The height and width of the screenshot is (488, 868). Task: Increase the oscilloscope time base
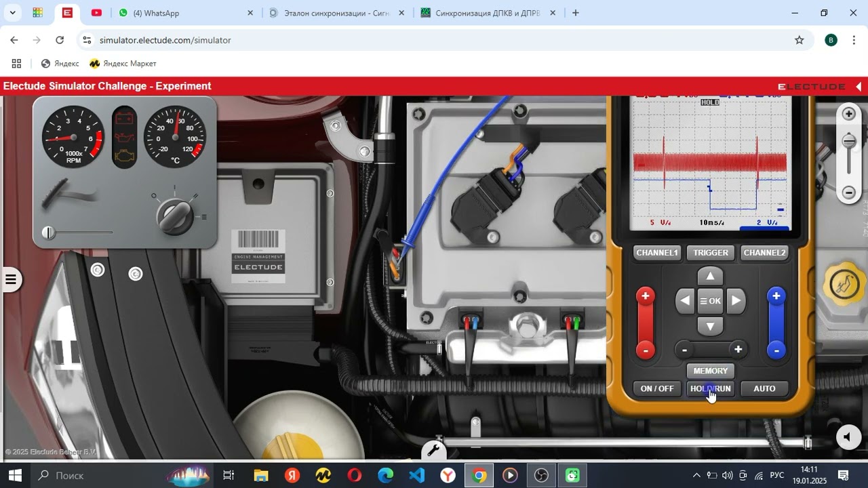pos(738,350)
